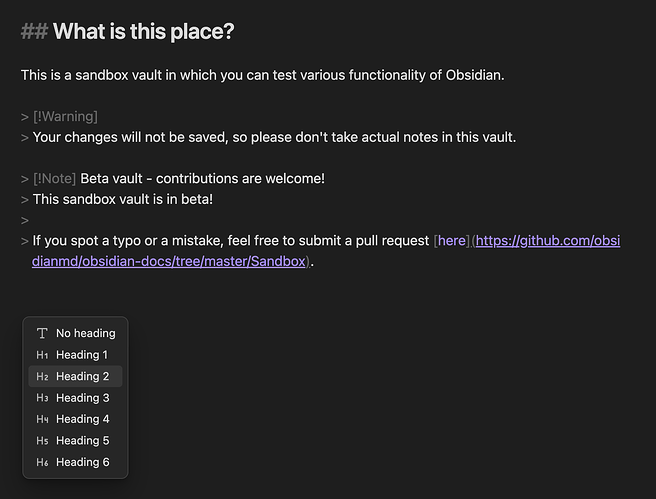Click the H6 icon in heading menu
The width and height of the screenshot is (656, 499).
coord(42,462)
